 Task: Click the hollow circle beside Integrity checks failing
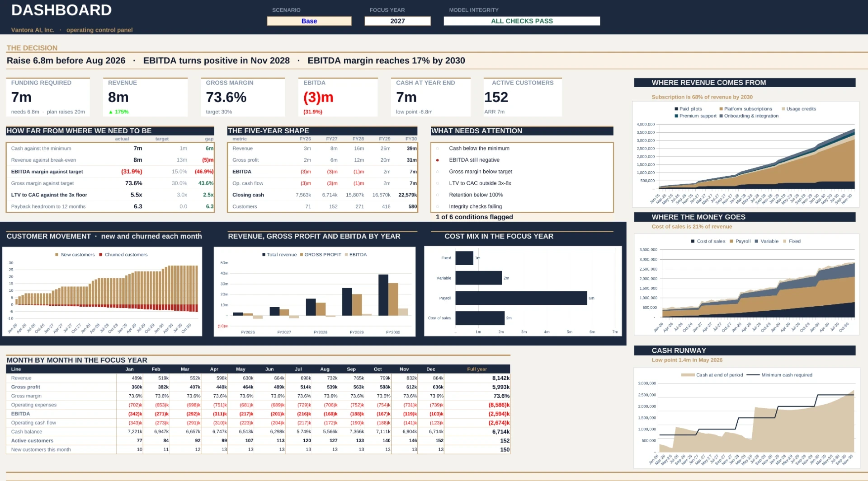pyautogui.click(x=437, y=206)
